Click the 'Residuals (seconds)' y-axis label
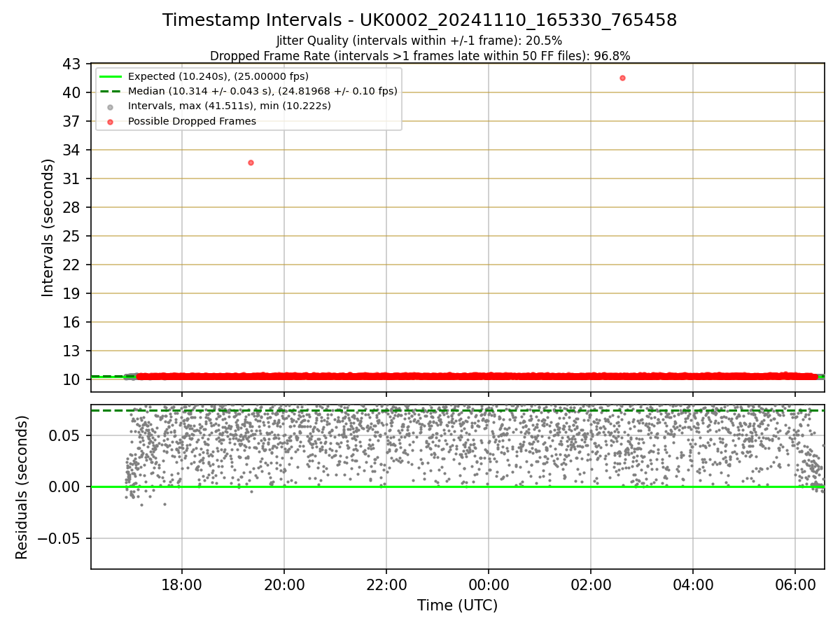Screen dimensions: 840x630 coord(22,487)
